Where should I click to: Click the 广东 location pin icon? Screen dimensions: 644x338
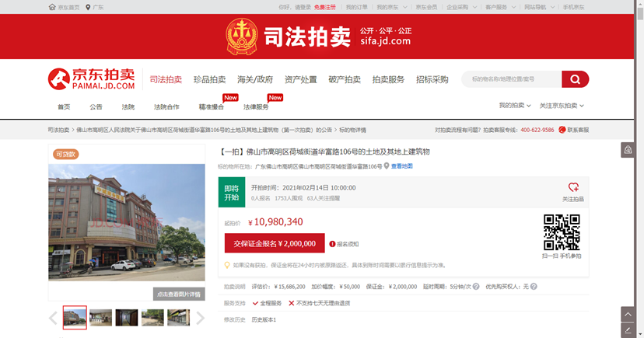point(88,7)
